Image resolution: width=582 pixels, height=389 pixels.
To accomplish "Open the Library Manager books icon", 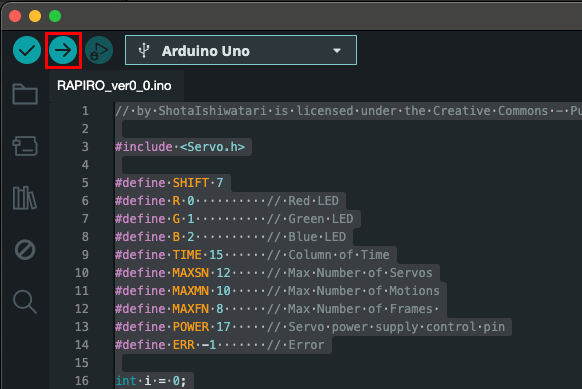I will pyautogui.click(x=25, y=198).
